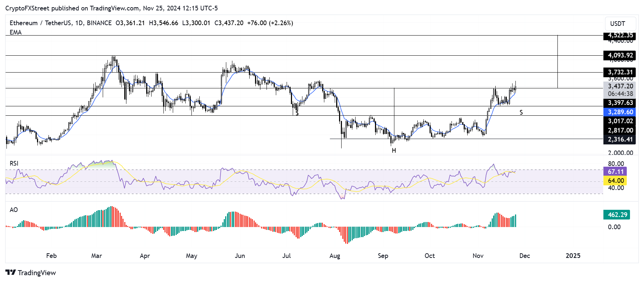
Task: Click the Nov label on time axis
Action: [x=478, y=256]
